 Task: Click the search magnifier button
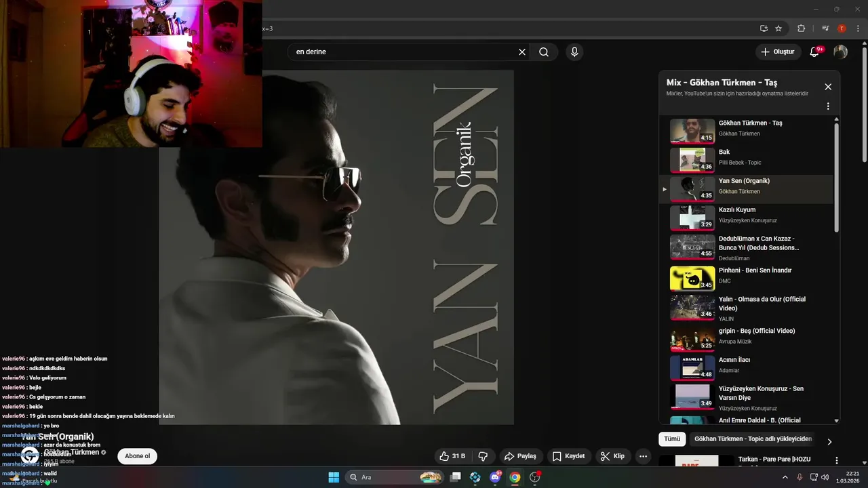[544, 52]
